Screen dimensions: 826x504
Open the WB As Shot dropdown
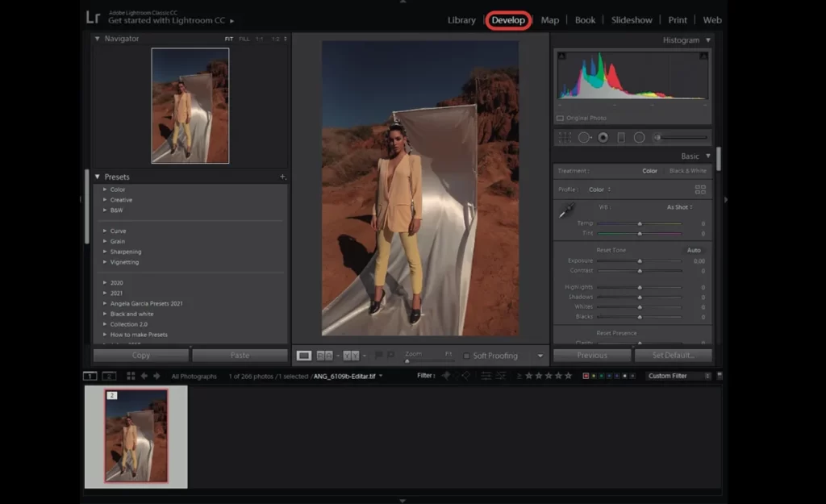click(x=679, y=207)
